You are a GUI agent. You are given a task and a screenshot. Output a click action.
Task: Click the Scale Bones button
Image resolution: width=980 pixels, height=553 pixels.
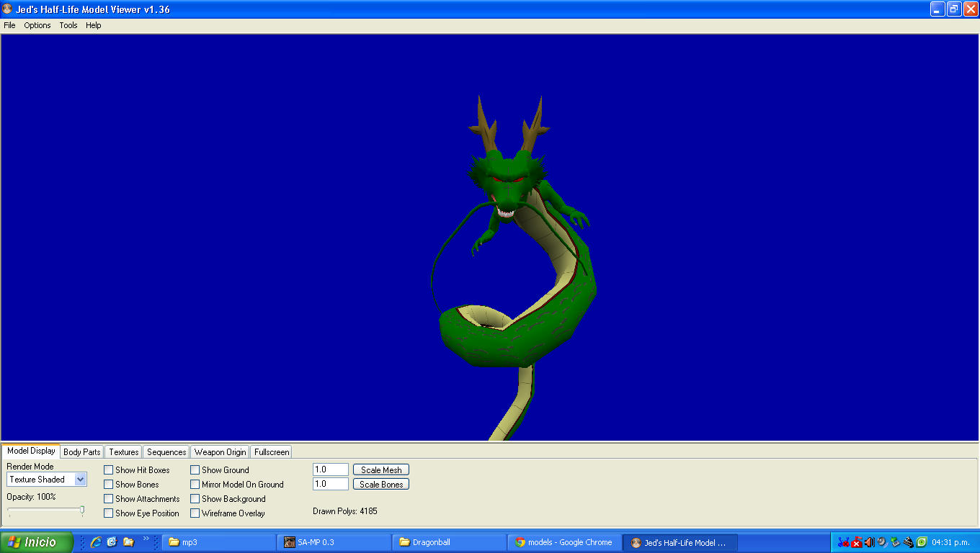[381, 484]
